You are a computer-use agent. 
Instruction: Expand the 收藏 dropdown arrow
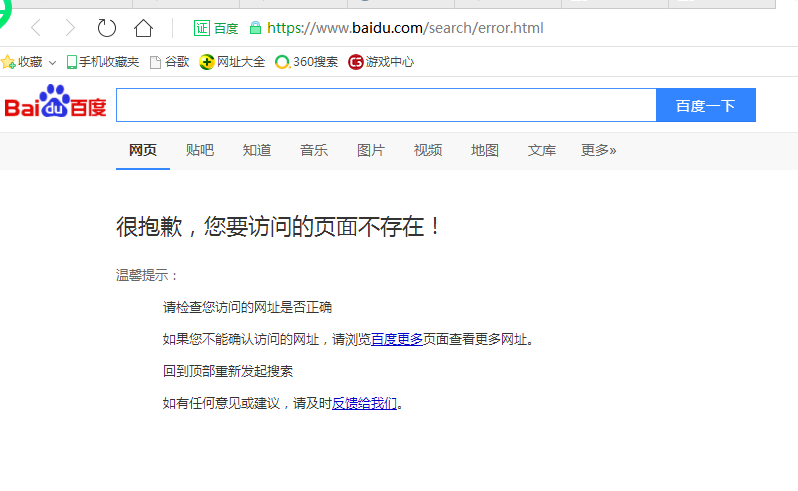click(52, 63)
